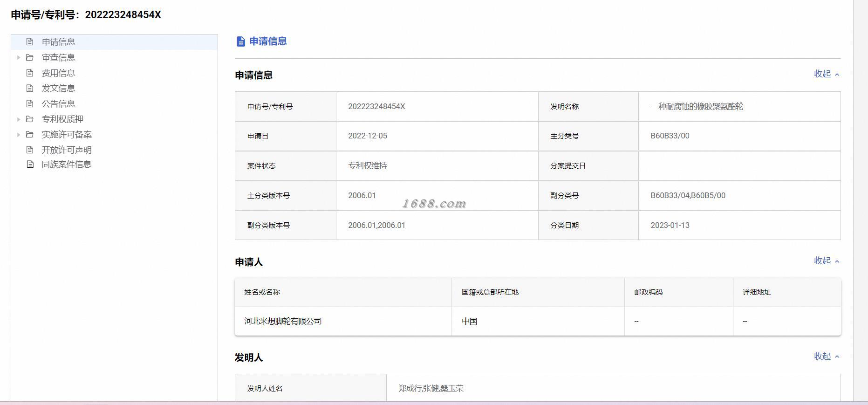The image size is (868, 405).
Task: Open 审查信息 in the sidebar tree
Action: pos(58,57)
